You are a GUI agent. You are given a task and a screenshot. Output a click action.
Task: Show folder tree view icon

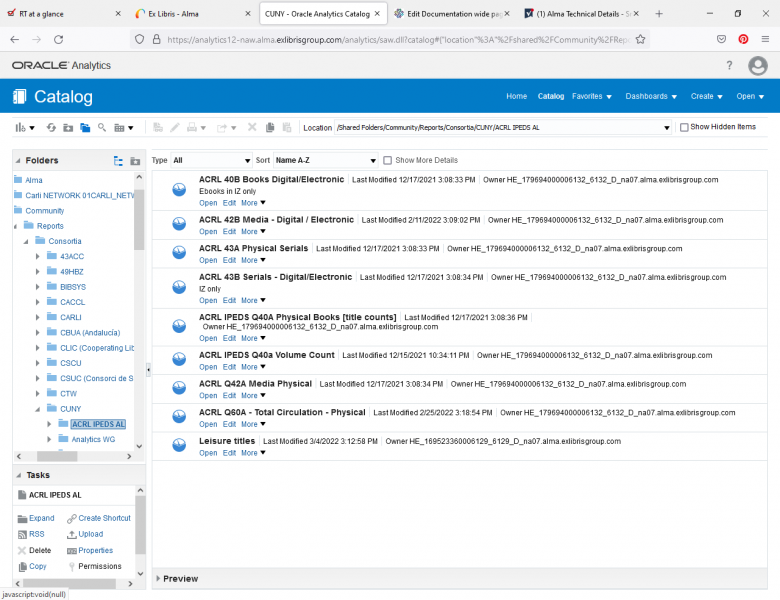click(118, 161)
